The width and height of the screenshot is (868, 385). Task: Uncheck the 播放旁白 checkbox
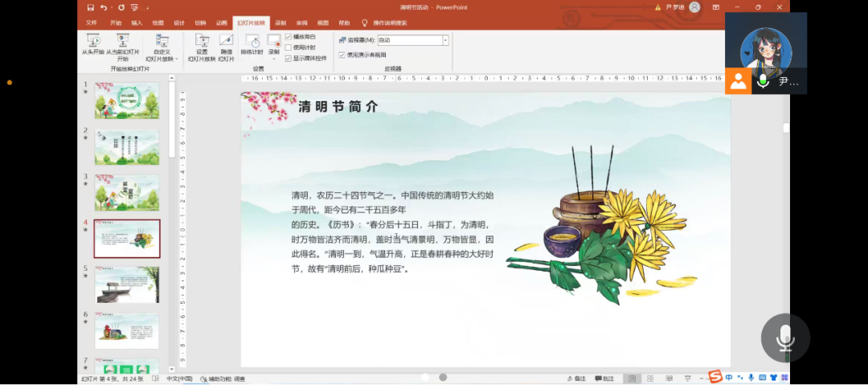[289, 37]
